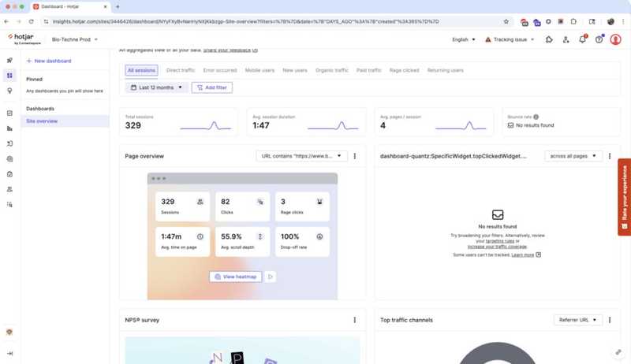This screenshot has width=631, height=364.
Task: Click the View heatmap button
Action: (x=235, y=277)
